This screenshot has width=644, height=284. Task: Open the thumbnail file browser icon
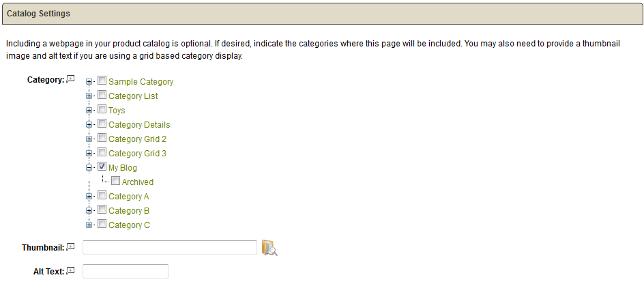(269, 247)
